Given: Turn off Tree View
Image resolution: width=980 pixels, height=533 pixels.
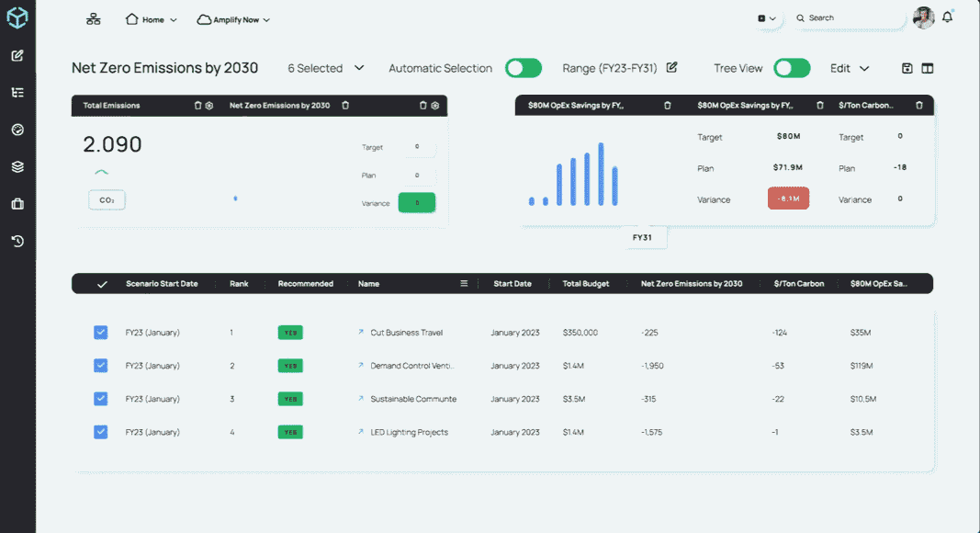Looking at the screenshot, I should (792, 68).
